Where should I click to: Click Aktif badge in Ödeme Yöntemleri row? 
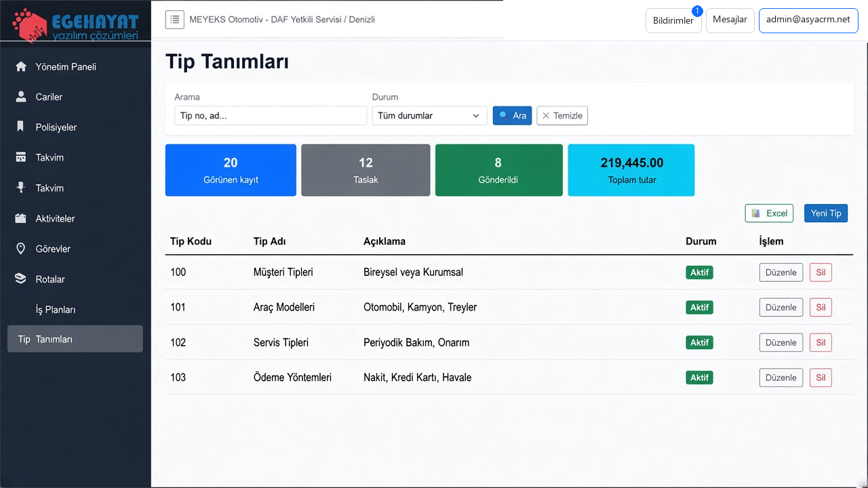point(700,378)
